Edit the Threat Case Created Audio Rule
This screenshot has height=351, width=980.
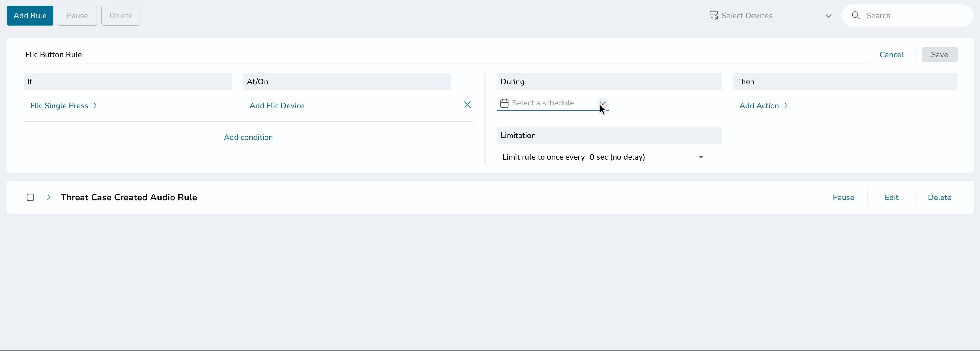pos(891,197)
